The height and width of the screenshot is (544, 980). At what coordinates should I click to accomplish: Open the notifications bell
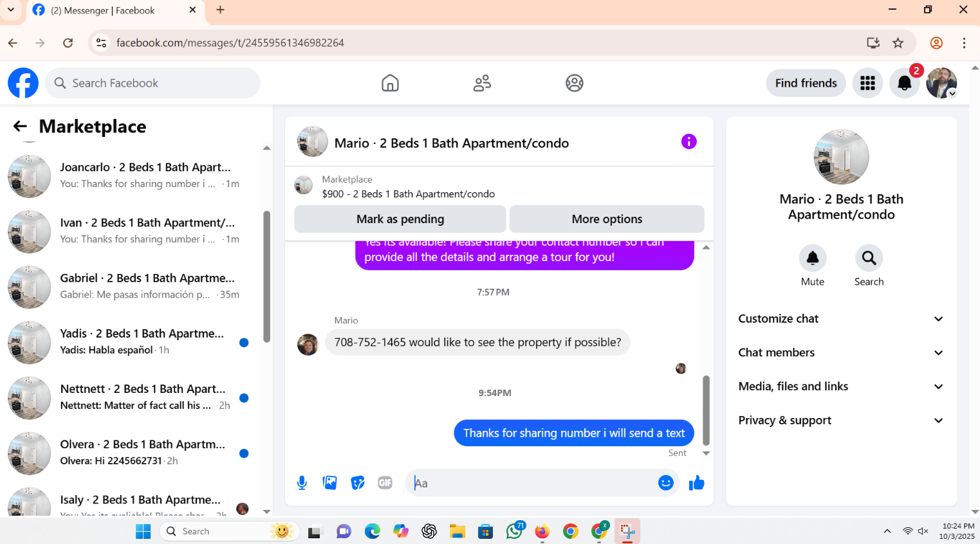904,83
